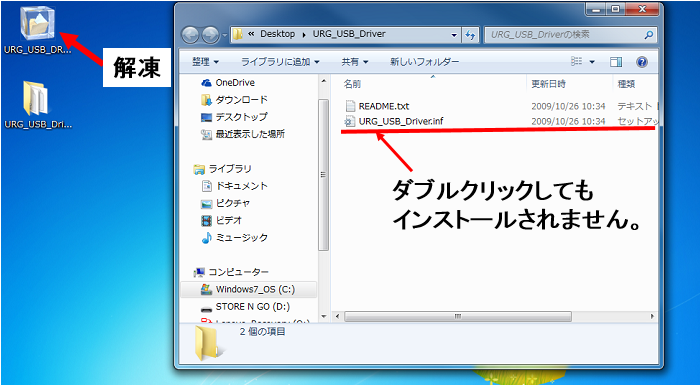The image size is (700, 385).
Task: Open recent locations dropdown beside navigation arrows
Action: [x=225, y=35]
